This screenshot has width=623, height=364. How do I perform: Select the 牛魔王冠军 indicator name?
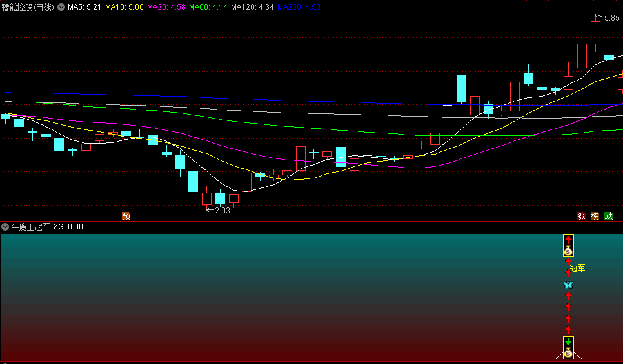coord(30,227)
